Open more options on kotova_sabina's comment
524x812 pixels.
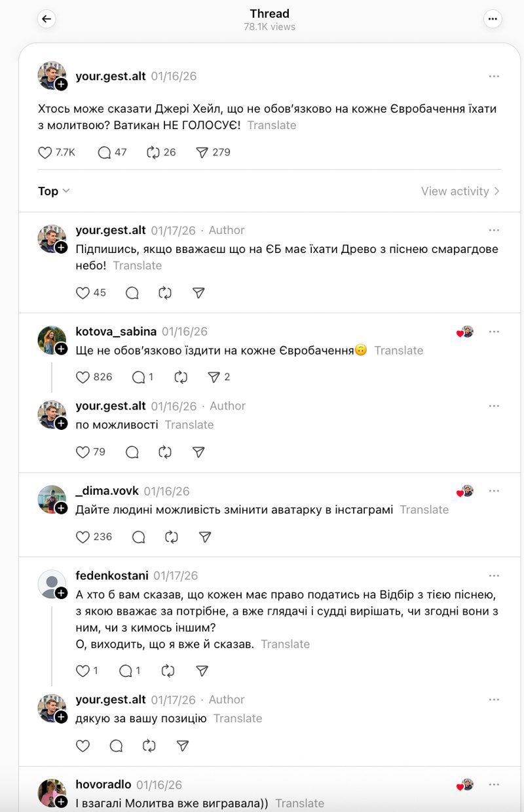[x=494, y=332]
